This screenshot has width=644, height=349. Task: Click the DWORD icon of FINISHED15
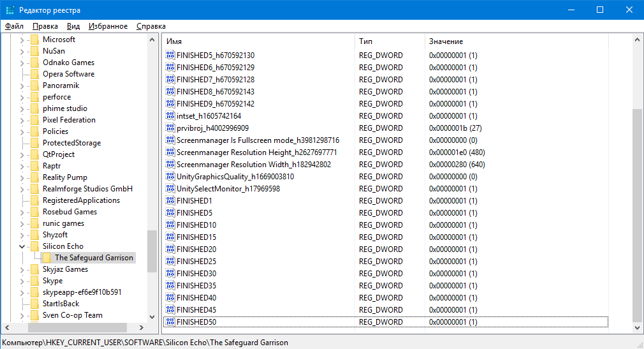(x=170, y=236)
